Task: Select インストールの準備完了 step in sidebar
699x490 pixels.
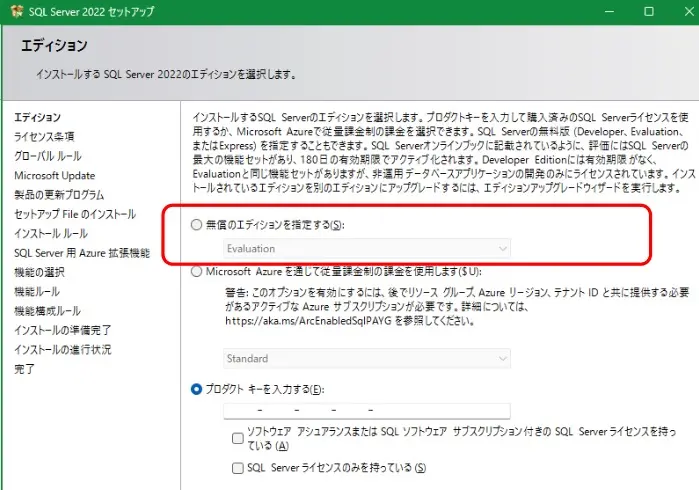Action: tap(62, 330)
